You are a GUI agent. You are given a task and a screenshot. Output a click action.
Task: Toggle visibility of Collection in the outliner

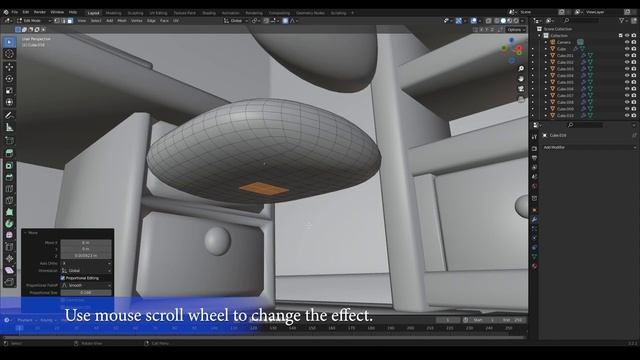click(x=627, y=36)
